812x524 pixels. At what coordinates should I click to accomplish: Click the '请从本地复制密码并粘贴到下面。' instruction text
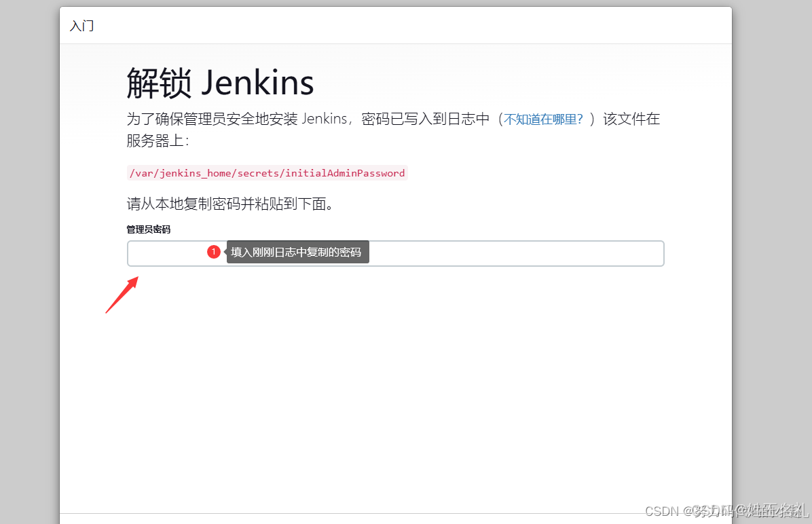point(230,204)
